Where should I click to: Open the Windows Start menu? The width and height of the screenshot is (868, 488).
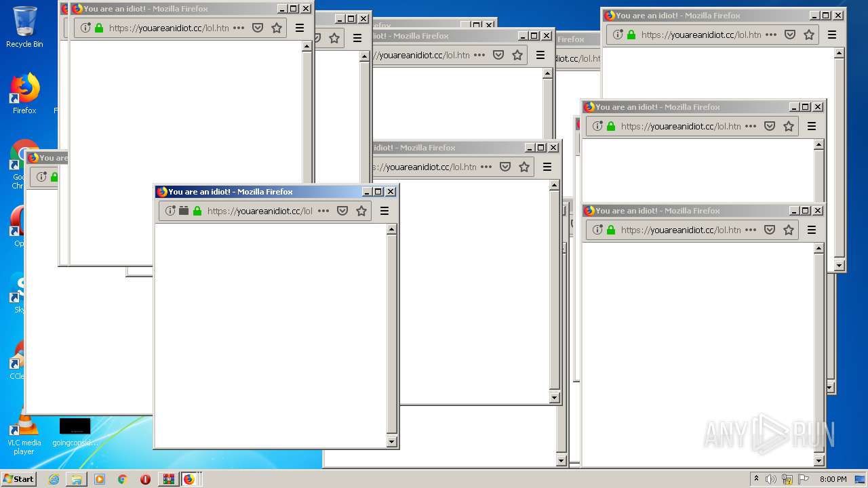(18, 479)
